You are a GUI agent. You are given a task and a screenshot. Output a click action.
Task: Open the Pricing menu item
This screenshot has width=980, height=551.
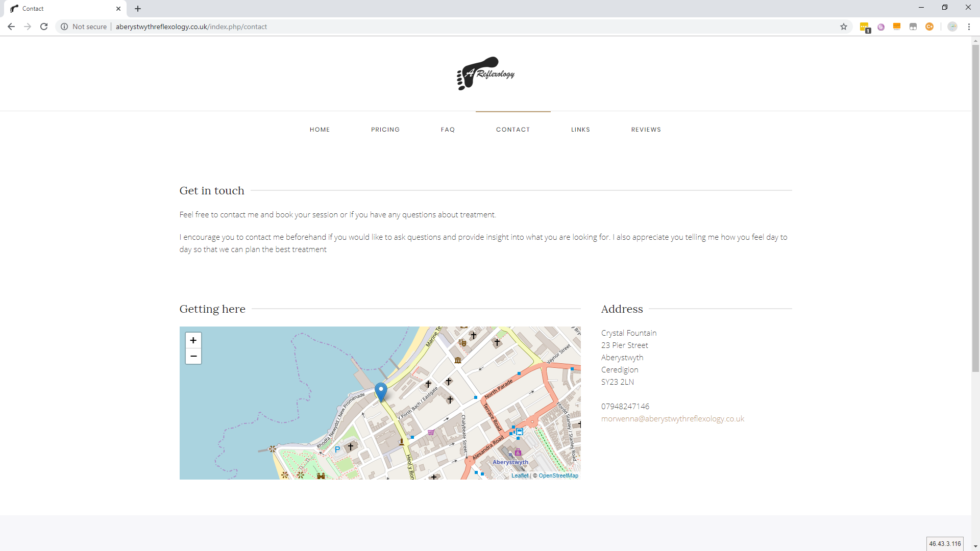[385, 130]
